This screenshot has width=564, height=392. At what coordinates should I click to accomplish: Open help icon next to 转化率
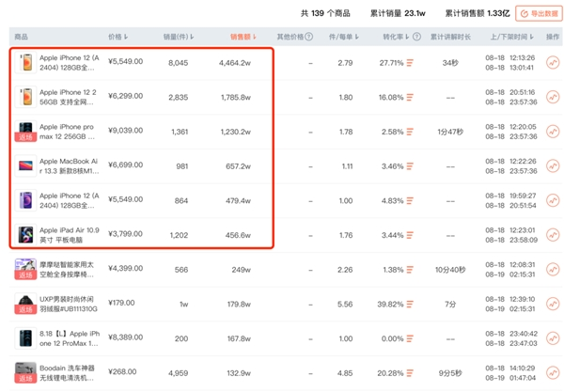(x=416, y=37)
